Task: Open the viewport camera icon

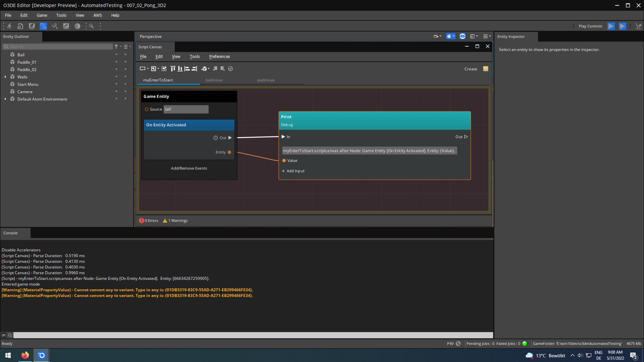Action: (436, 36)
